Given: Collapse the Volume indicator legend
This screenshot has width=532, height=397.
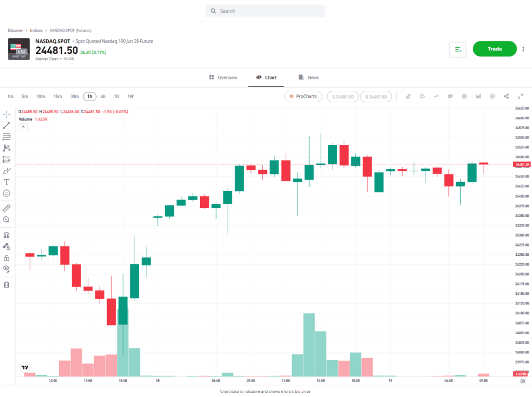Looking at the screenshot, I should pyautogui.click(x=23, y=127).
